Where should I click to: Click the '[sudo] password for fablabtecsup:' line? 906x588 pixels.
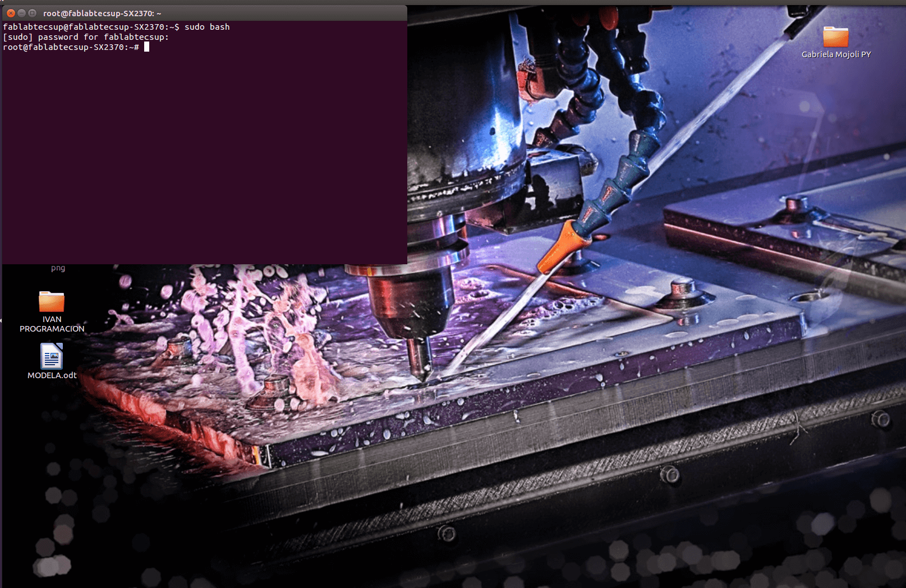(x=86, y=37)
